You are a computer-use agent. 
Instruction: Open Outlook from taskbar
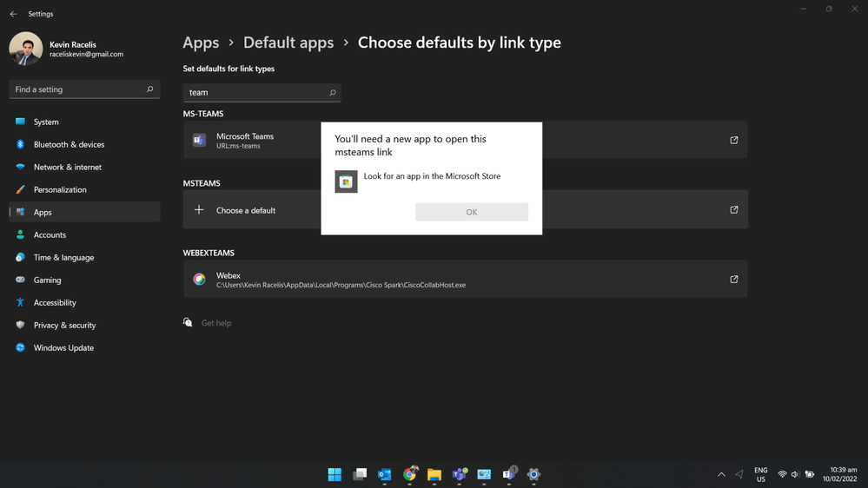pyautogui.click(x=385, y=474)
